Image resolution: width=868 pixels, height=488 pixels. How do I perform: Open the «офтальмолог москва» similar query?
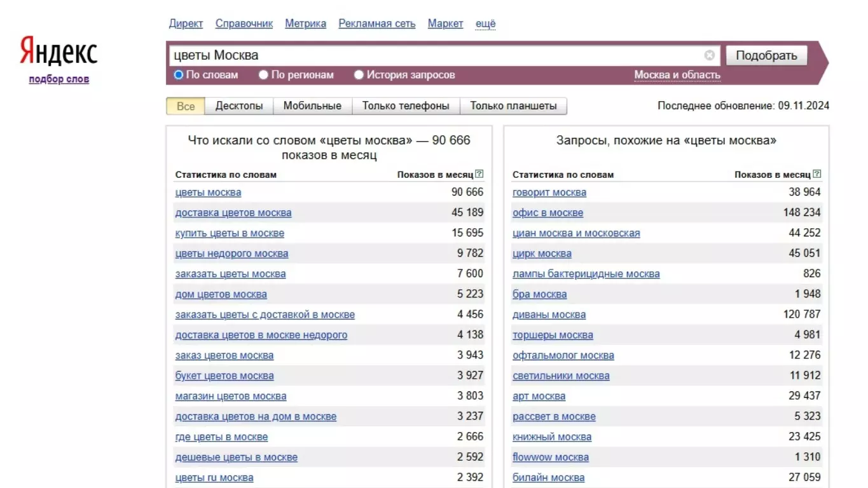pyautogui.click(x=563, y=355)
